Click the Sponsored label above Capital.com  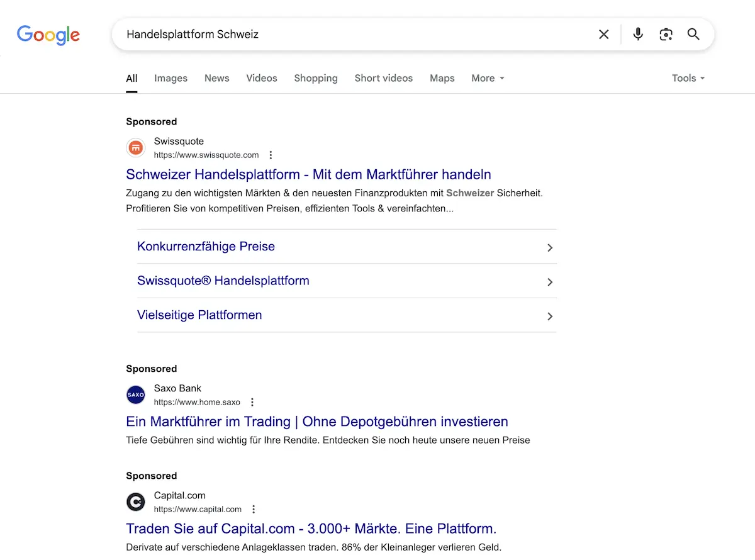[152, 476]
